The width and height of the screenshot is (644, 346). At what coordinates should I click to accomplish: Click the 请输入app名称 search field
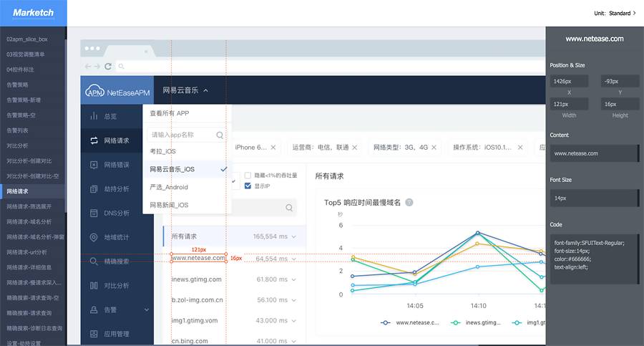pyautogui.click(x=186, y=135)
